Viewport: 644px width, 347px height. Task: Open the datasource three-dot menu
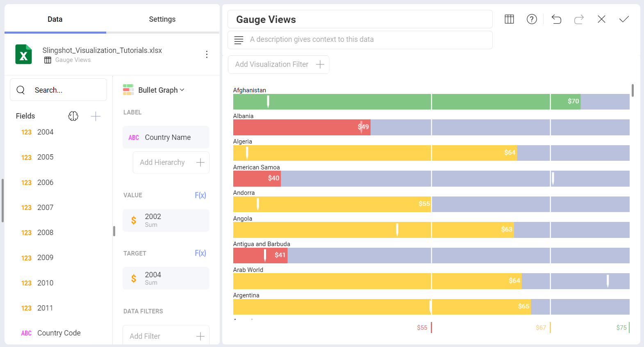[x=207, y=54]
